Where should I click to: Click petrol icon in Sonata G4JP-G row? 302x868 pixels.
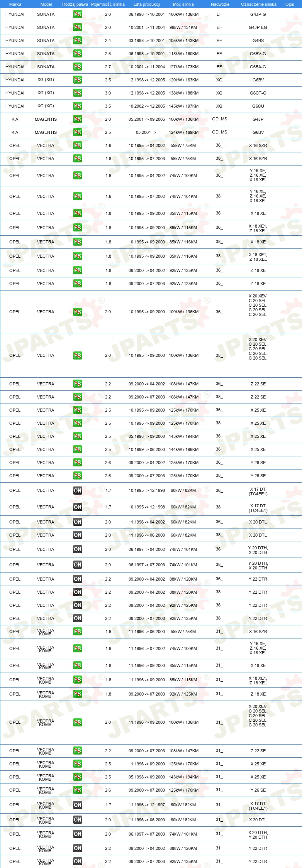coord(77,14)
